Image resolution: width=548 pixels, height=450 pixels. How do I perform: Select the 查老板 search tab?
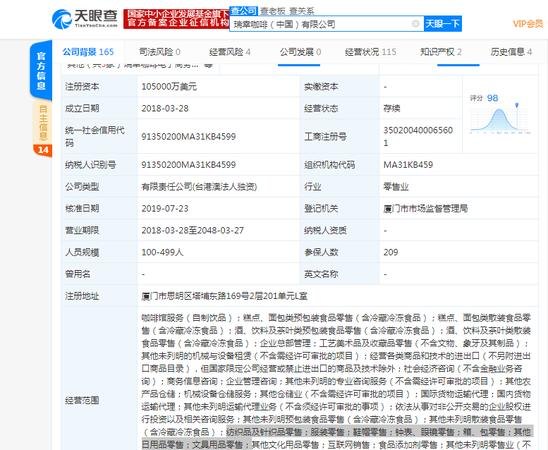click(x=273, y=11)
